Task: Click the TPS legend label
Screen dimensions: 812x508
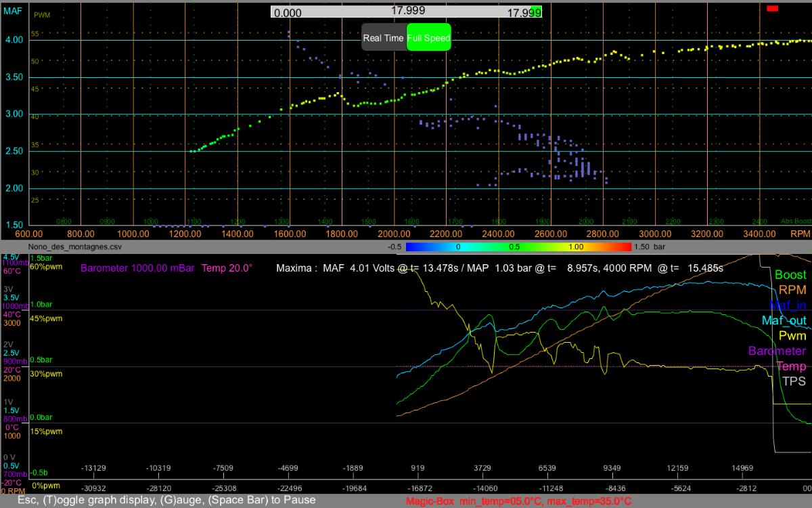Action: (794, 381)
